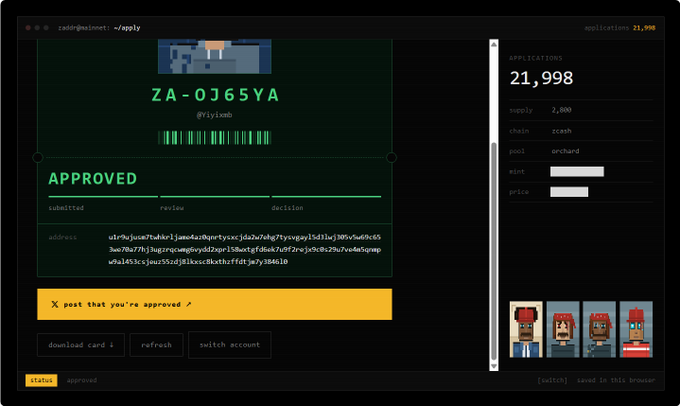
Task: Click the card ID ZA-OJ65YA
Action: 215,95
